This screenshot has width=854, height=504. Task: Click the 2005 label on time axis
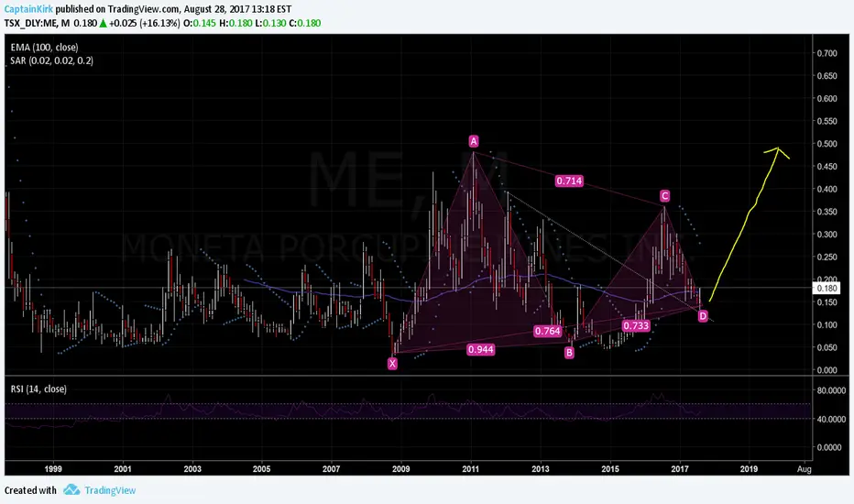click(261, 468)
